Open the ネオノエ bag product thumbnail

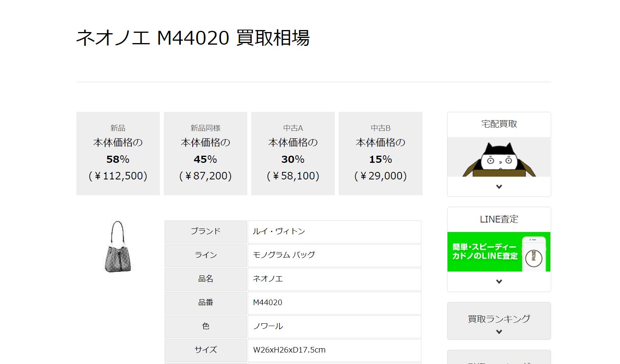[118, 247]
